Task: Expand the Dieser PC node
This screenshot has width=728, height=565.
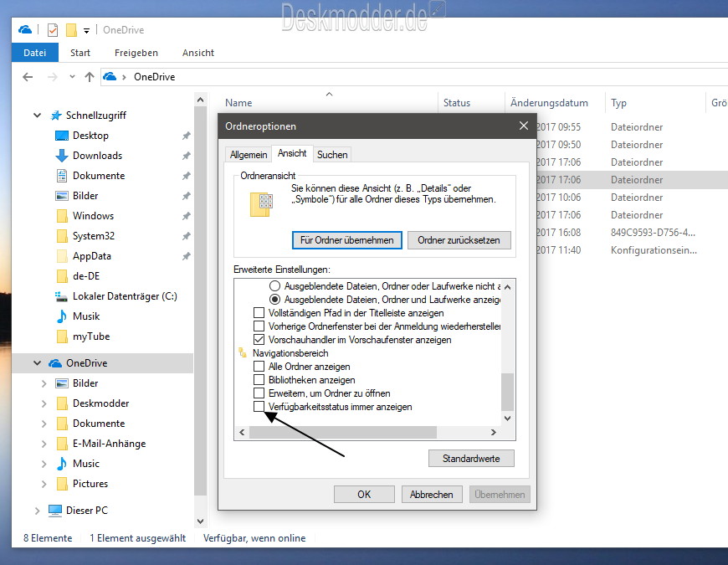Action: pos(37,511)
